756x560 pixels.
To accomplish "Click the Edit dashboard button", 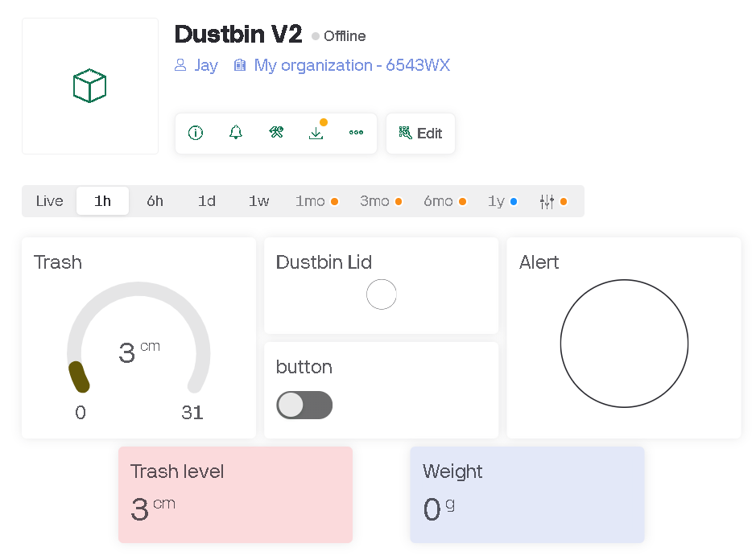I will point(420,134).
